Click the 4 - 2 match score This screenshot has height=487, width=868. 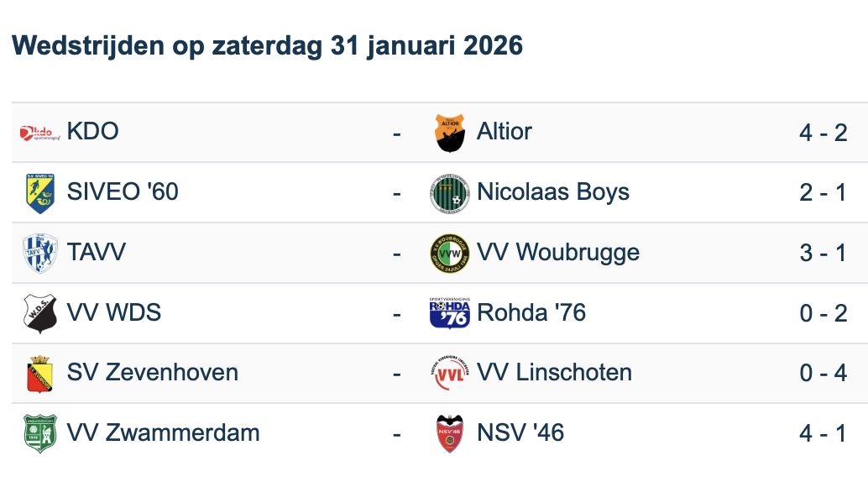click(823, 133)
